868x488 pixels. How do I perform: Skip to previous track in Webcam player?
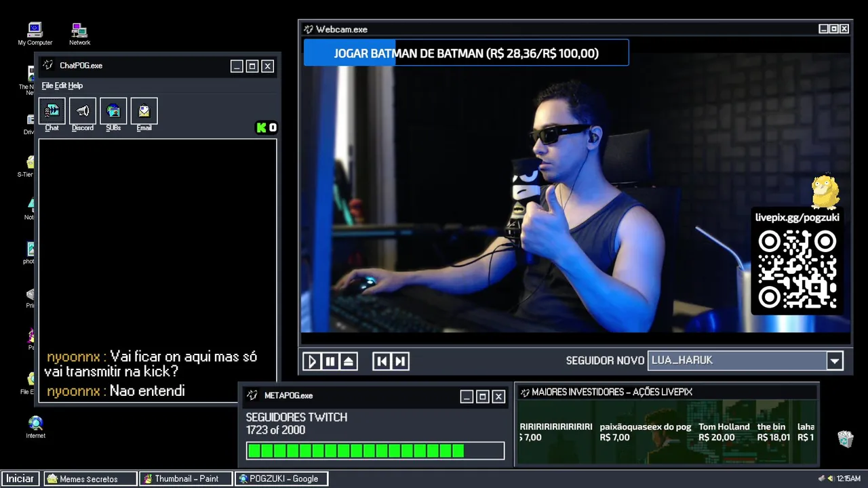(x=382, y=361)
